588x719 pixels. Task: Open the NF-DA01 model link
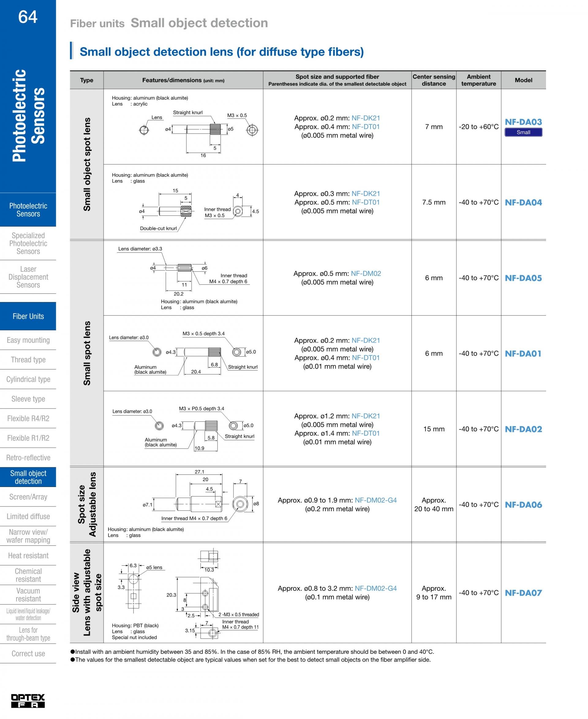click(523, 354)
